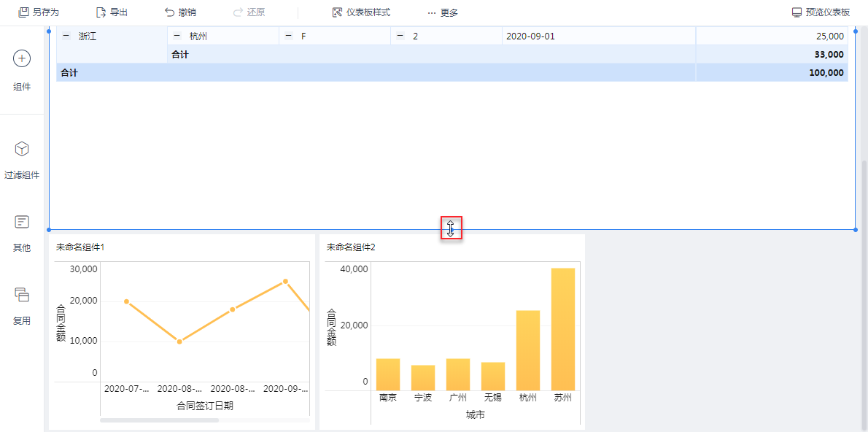Click the line chart's highest data point
Viewport: 868px width, 432px height.
286,282
